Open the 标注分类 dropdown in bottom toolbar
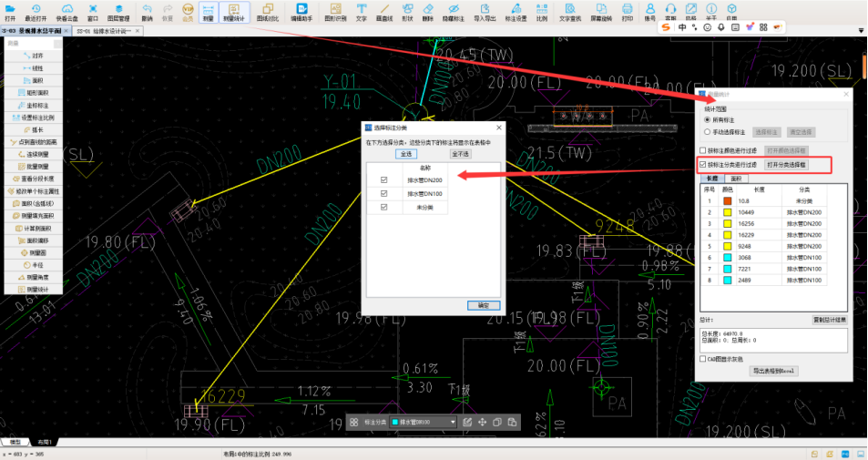 (423, 423)
